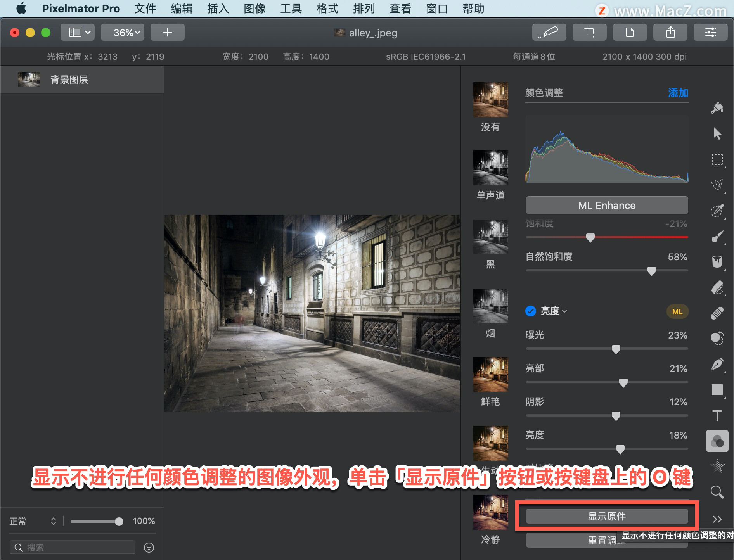734x560 pixels.
Task: Select the Arrange arrow tool
Action: 717,133
